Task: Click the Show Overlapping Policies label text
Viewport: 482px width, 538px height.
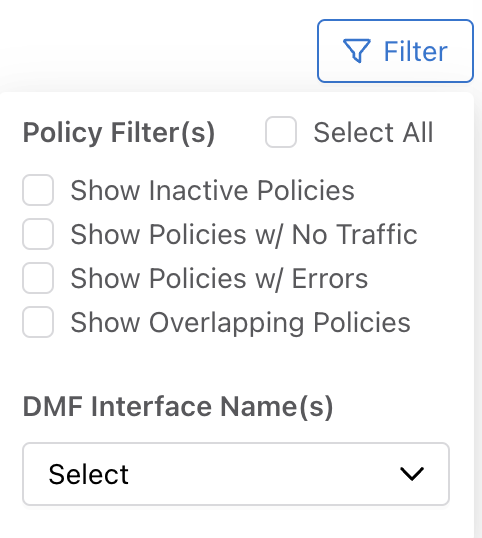Action: tap(240, 323)
